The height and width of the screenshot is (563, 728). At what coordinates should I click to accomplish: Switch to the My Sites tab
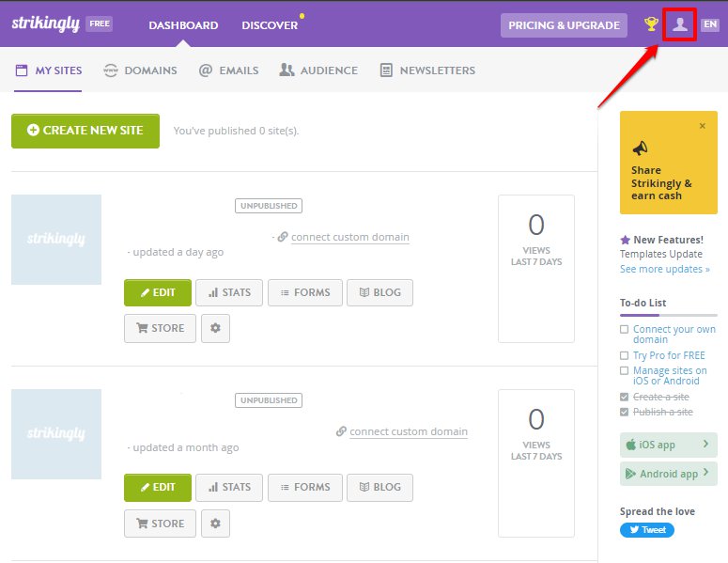tap(48, 70)
